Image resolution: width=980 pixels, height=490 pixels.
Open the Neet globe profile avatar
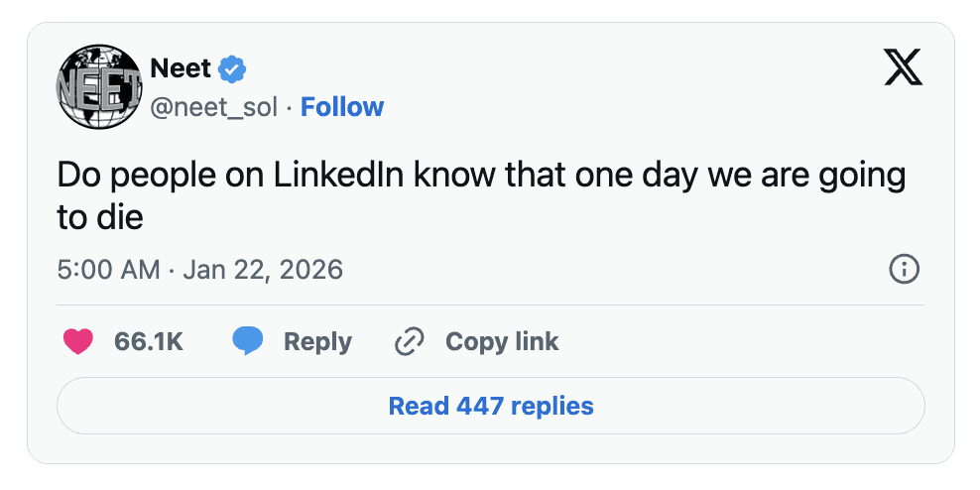(x=98, y=87)
